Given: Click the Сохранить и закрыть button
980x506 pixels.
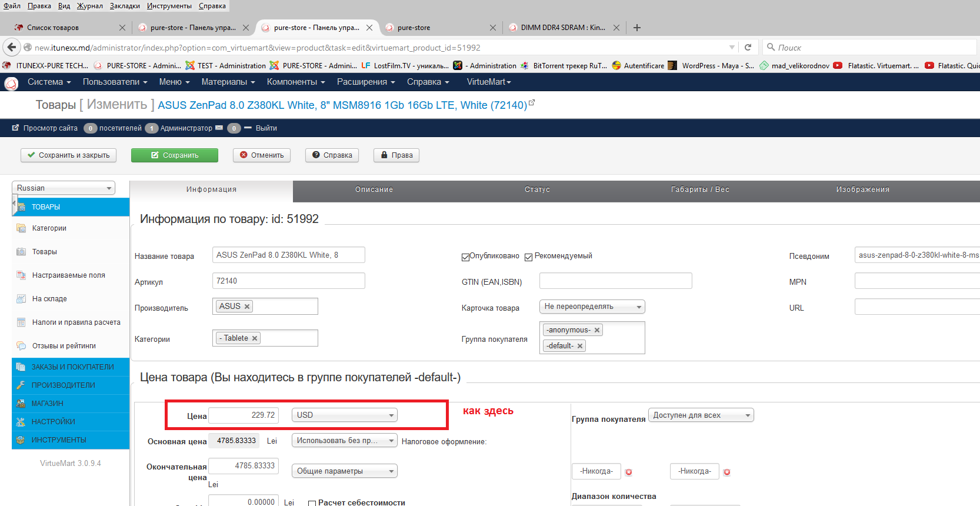Looking at the screenshot, I should [69, 155].
